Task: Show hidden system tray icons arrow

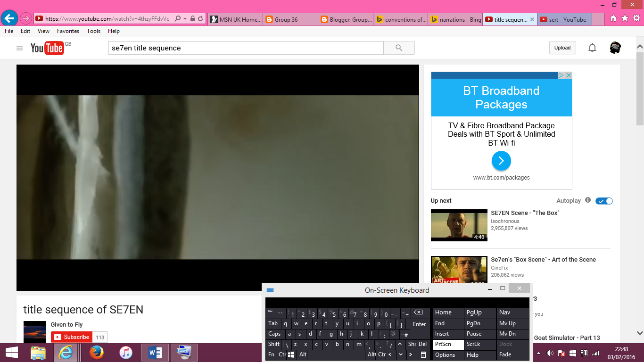Action: (539, 353)
